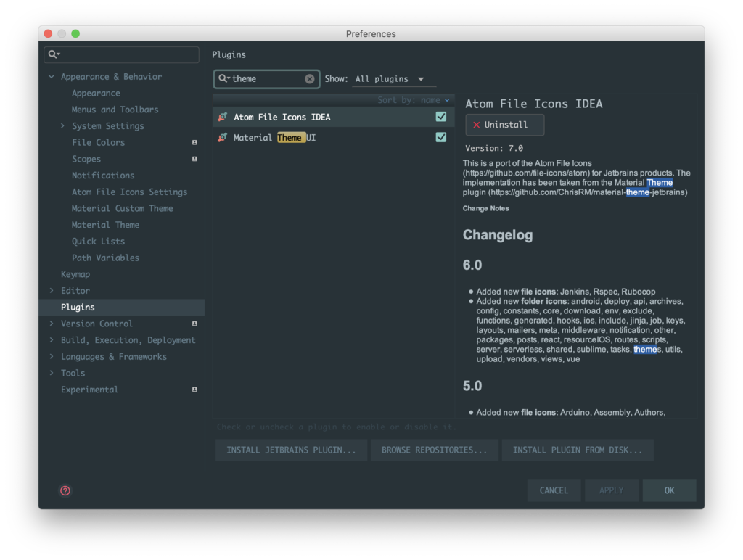Select the Scopes settings item
743x560 pixels.
pos(86,159)
